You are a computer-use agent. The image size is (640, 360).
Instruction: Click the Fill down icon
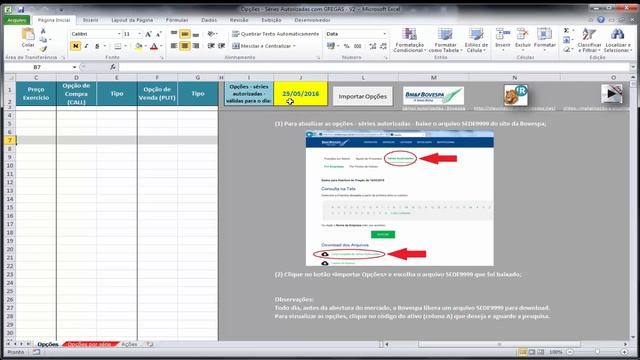coord(567,40)
